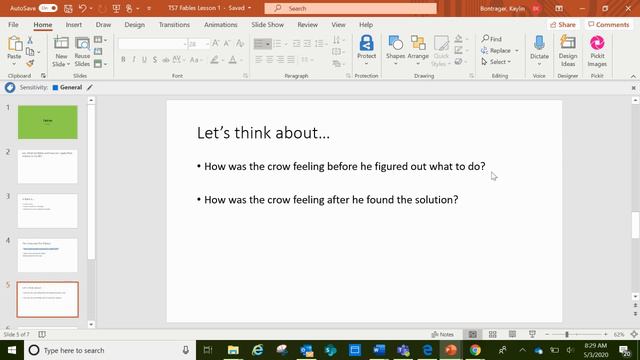This screenshot has height=360, width=640.
Task: Save the presentation with the disk icon
Action: pyautogui.click(x=68, y=8)
